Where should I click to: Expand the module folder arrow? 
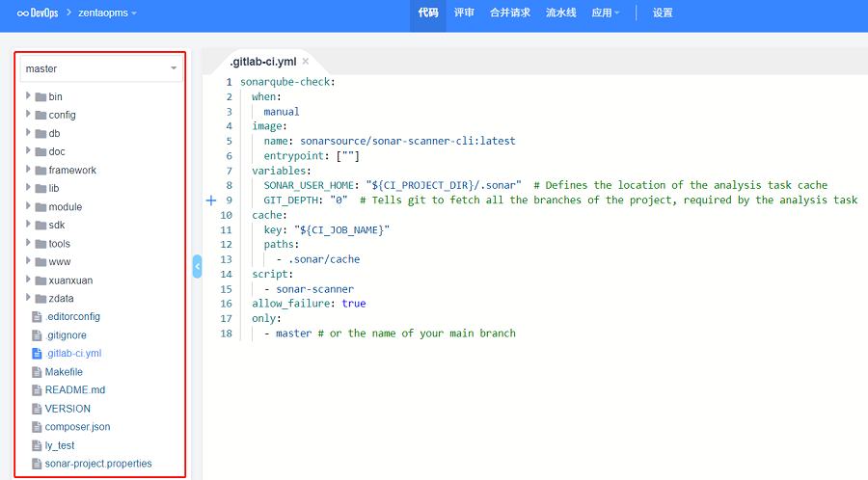coord(29,206)
